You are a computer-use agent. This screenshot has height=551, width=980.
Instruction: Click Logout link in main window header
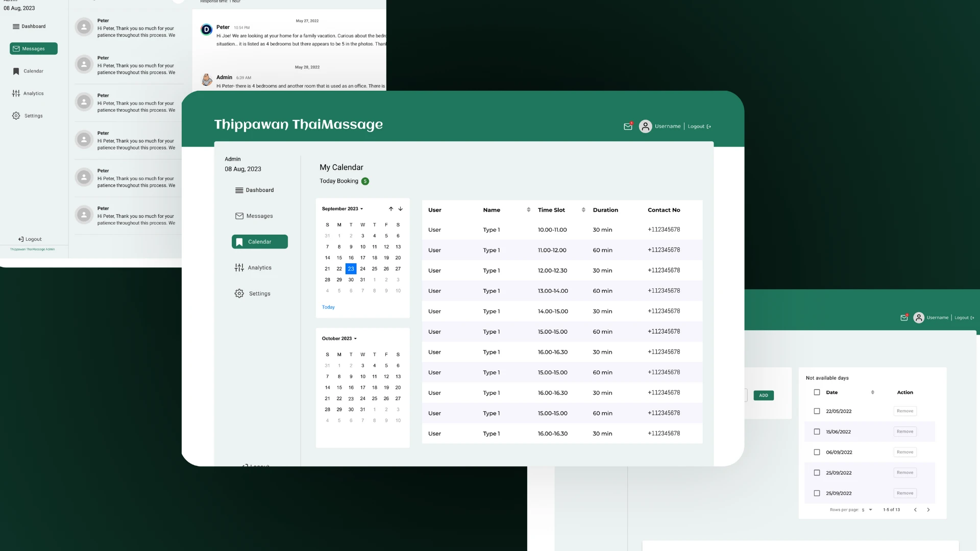click(699, 127)
